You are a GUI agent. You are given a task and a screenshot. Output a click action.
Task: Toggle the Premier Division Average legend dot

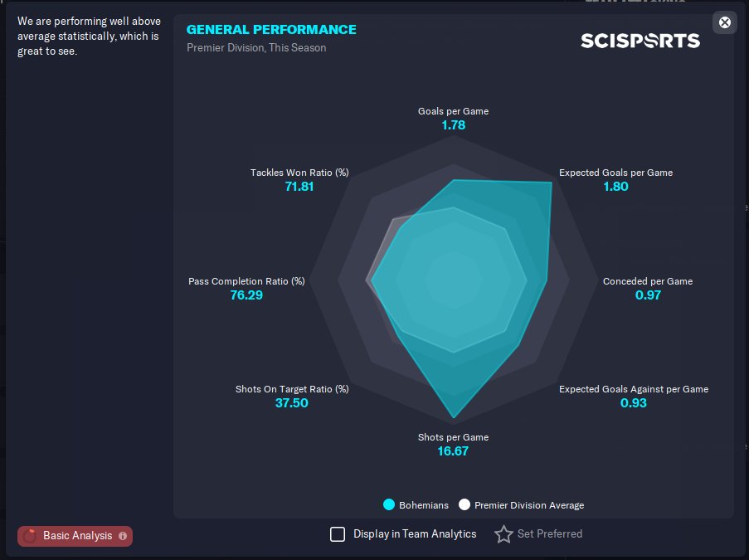coord(464,504)
